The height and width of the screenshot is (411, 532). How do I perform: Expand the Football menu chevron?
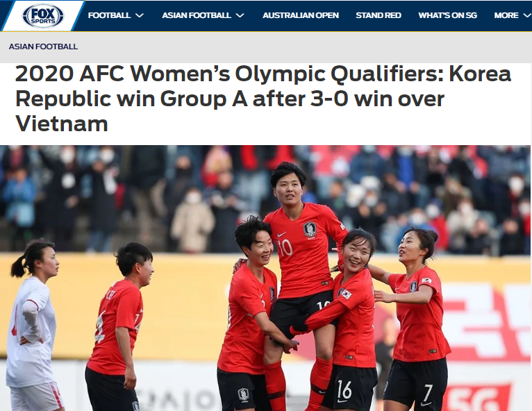(x=140, y=15)
